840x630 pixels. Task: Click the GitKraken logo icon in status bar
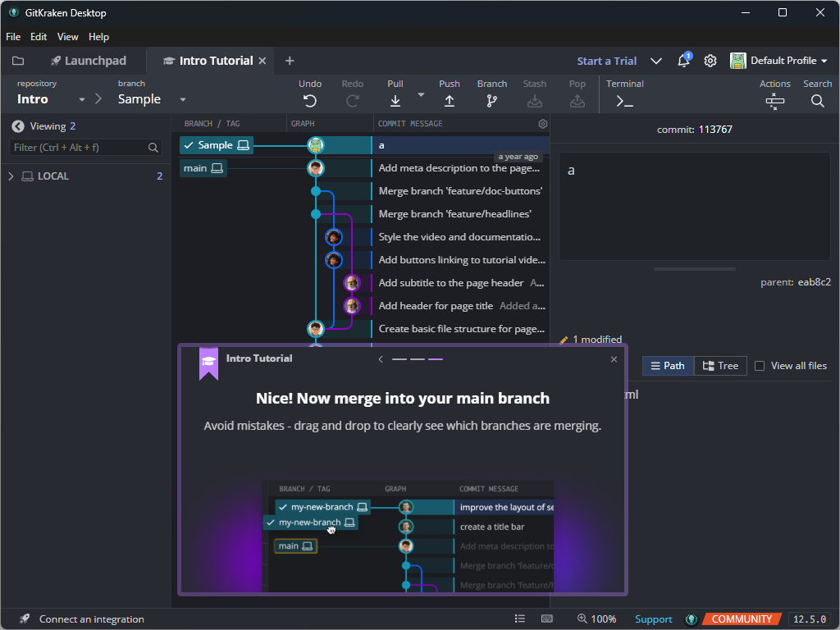click(x=691, y=619)
